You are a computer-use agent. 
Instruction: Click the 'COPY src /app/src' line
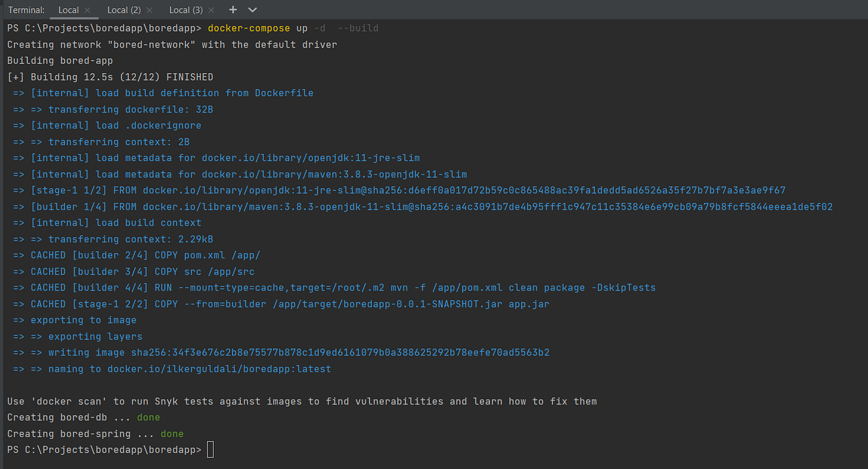pyautogui.click(x=133, y=271)
